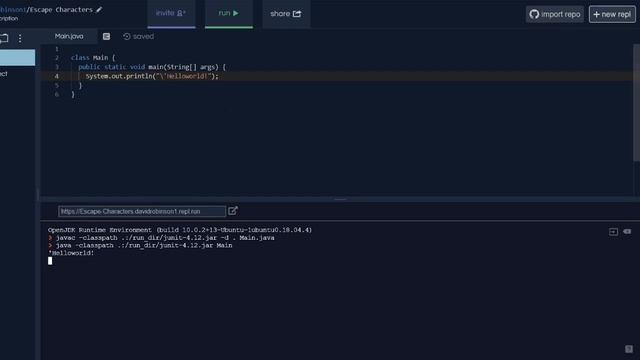Open the help icon in the bottom corner

[629, 349]
